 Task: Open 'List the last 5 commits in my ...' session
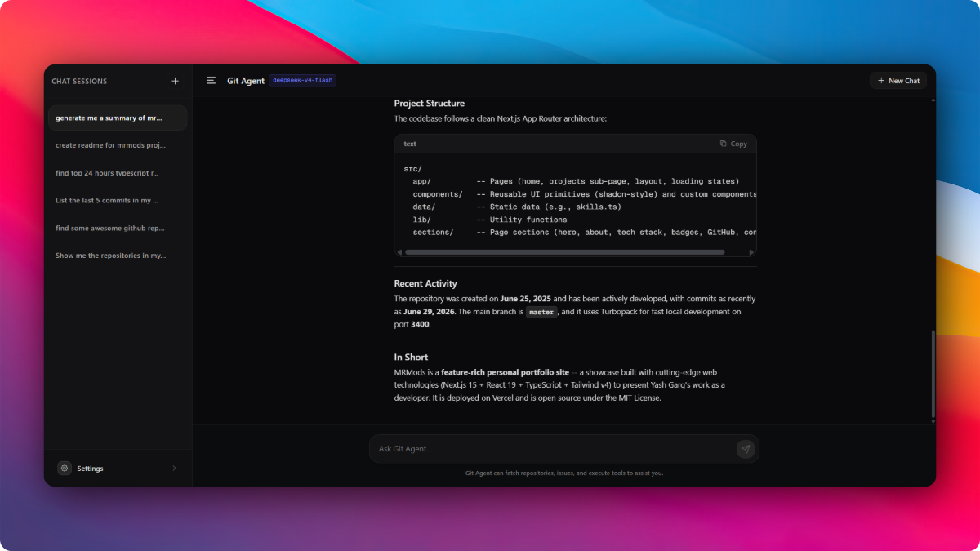118,200
